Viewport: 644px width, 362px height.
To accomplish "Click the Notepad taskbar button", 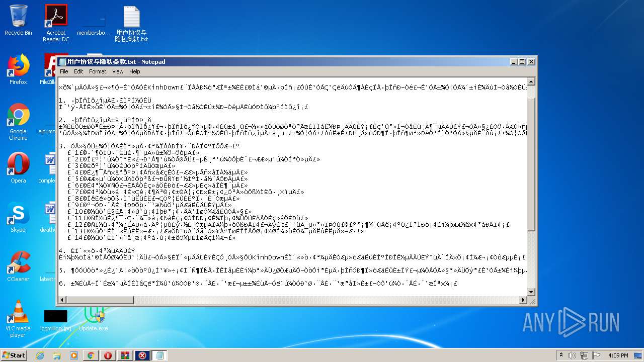I will (x=159, y=355).
